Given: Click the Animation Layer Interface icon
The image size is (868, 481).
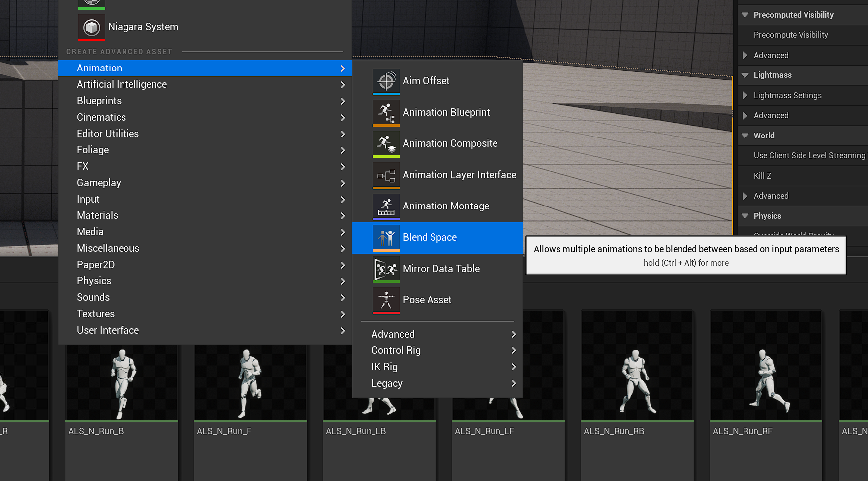Looking at the screenshot, I should click(x=386, y=175).
